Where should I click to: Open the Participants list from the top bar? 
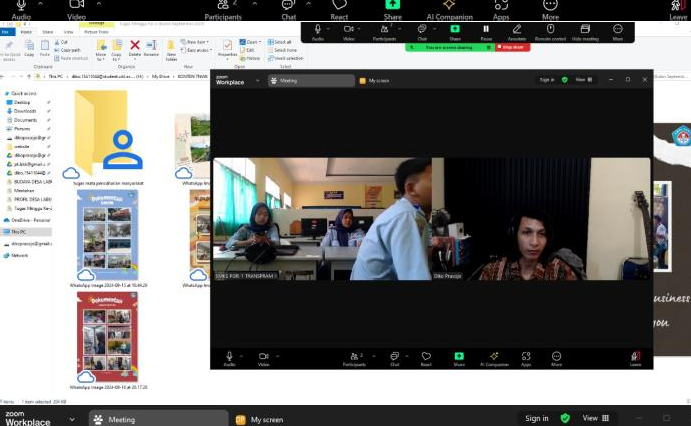point(222,9)
